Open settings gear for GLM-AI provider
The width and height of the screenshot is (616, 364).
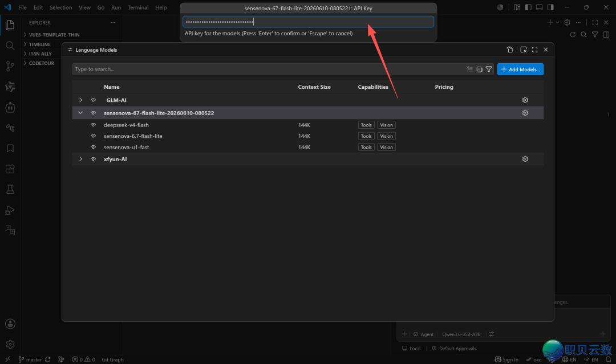click(x=525, y=100)
